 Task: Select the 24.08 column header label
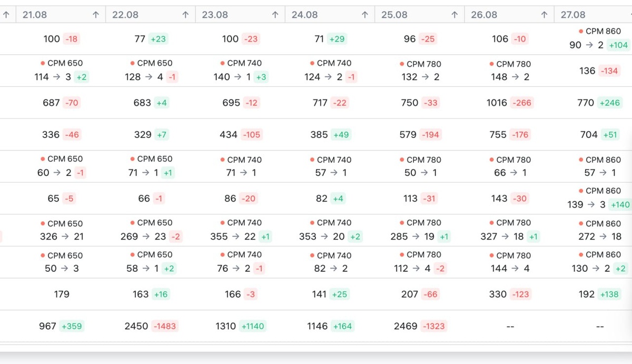click(x=304, y=15)
